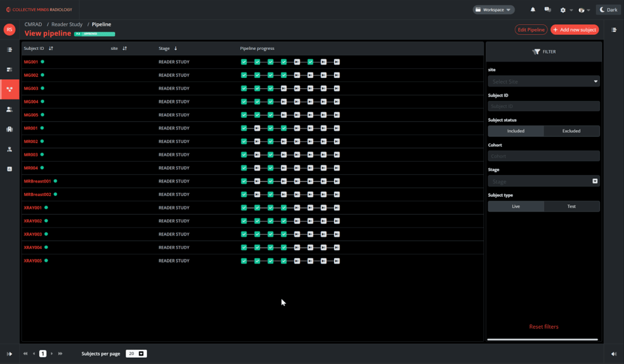Toggle the top-right panel list icon
This screenshot has height=364, width=624.
(x=614, y=30)
